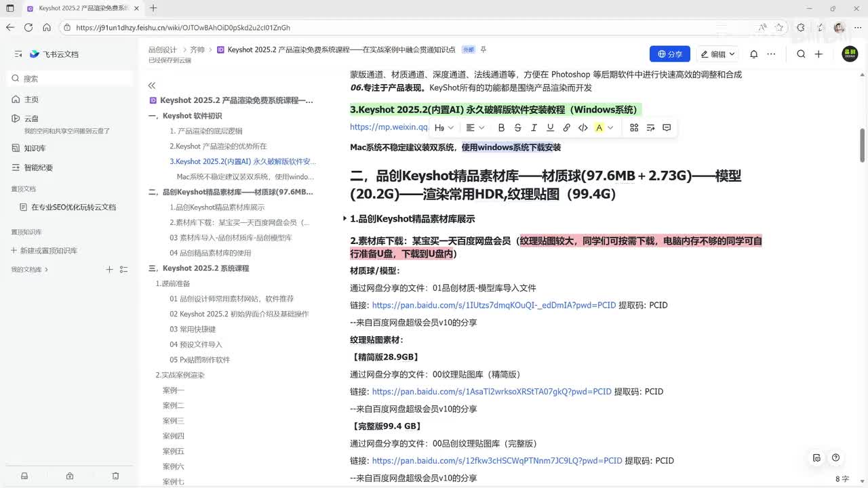
Task: Open 智能纪要 smart minutes
Action: pos(38,167)
